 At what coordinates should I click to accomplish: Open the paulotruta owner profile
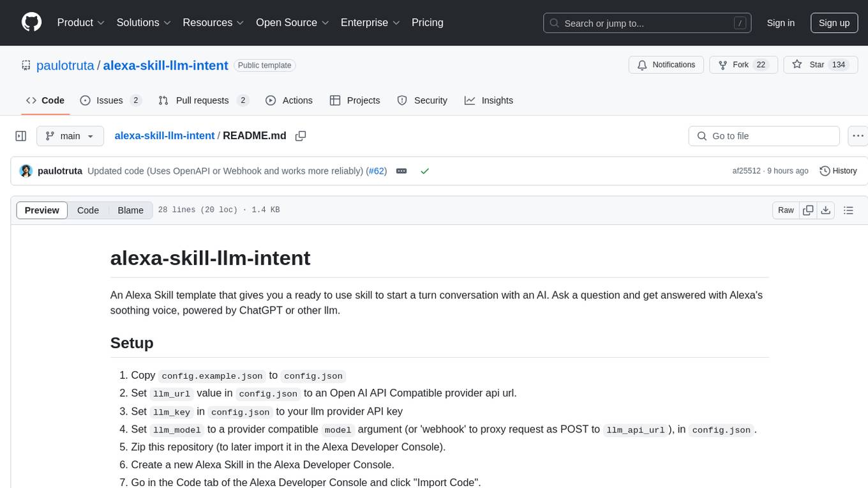tap(65, 65)
